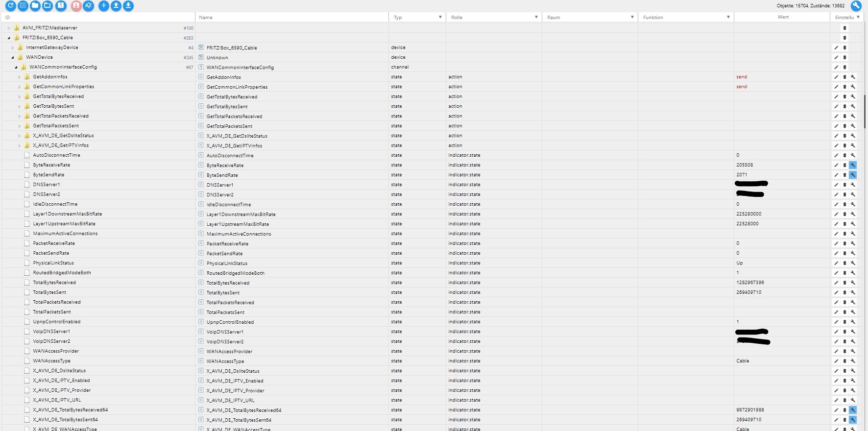
Task: Add a new object with plus button
Action: [104, 6]
